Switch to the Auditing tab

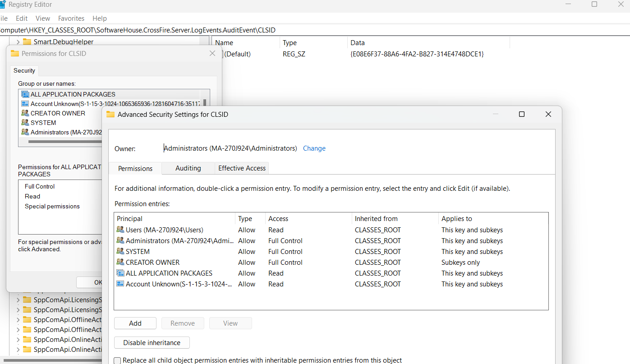(188, 168)
